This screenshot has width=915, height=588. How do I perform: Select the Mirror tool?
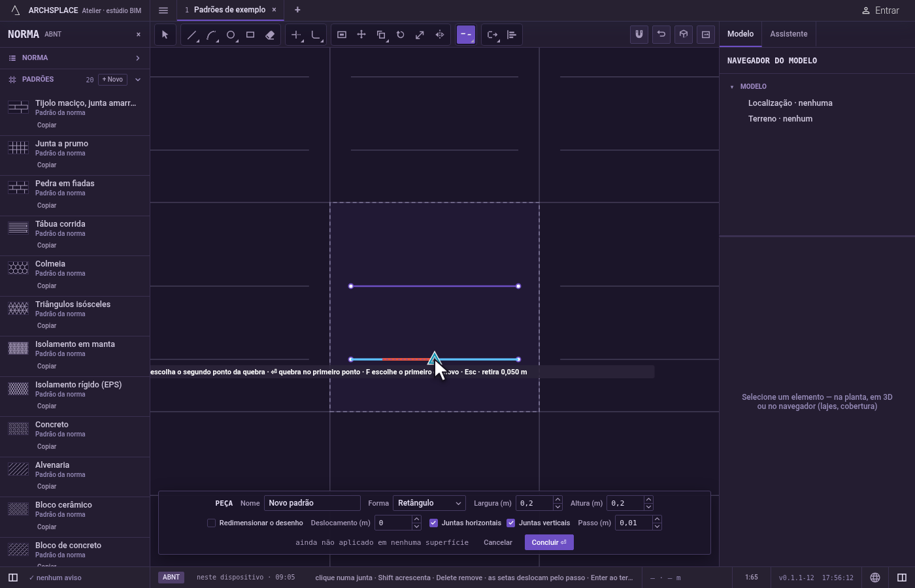440,35
